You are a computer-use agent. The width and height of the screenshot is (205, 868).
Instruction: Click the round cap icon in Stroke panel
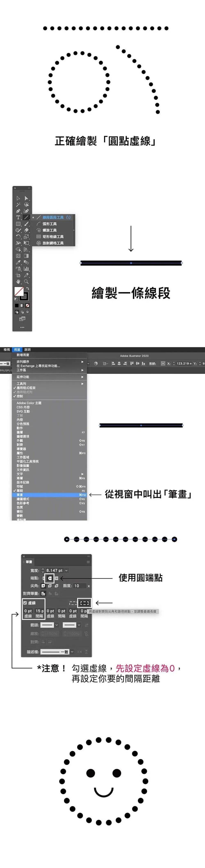(x=50, y=578)
